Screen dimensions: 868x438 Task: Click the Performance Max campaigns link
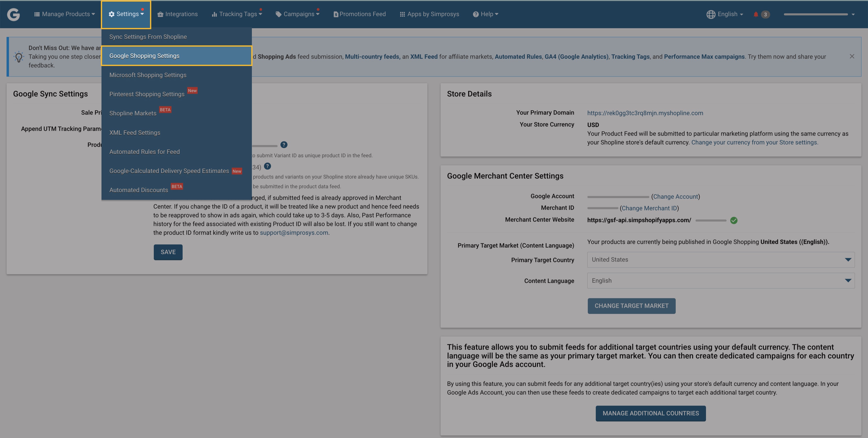coord(704,57)
